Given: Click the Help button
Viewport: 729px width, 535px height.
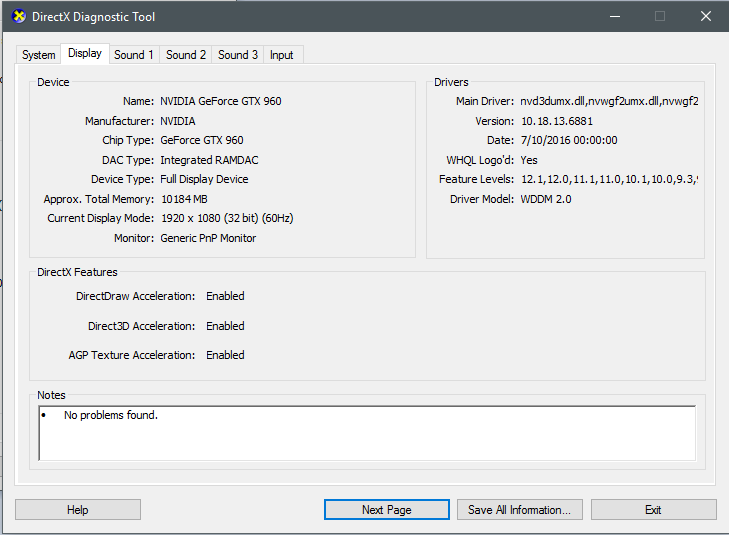Looking at the screenshot, I should [78, 510].
